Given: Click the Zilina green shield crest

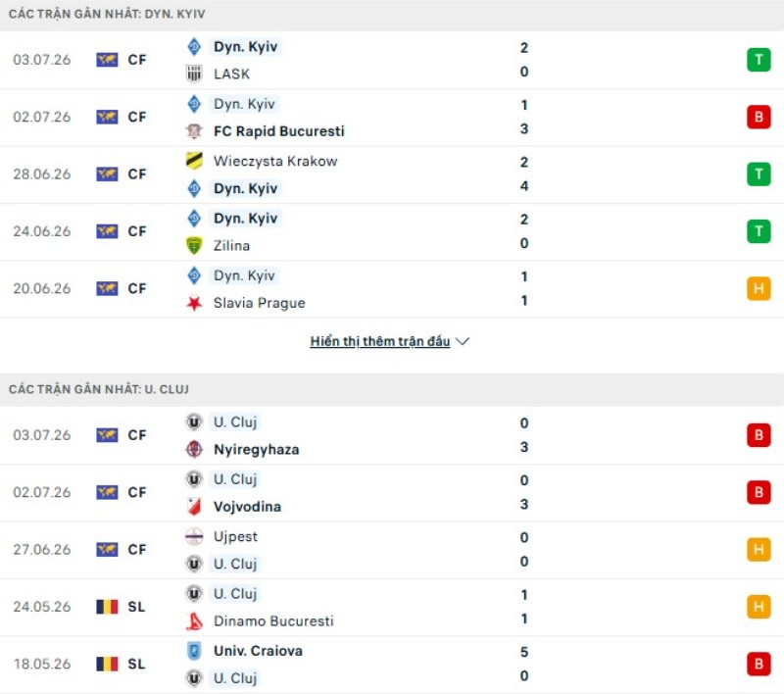Looking at the screenshot, I should (x=194, y=245).
